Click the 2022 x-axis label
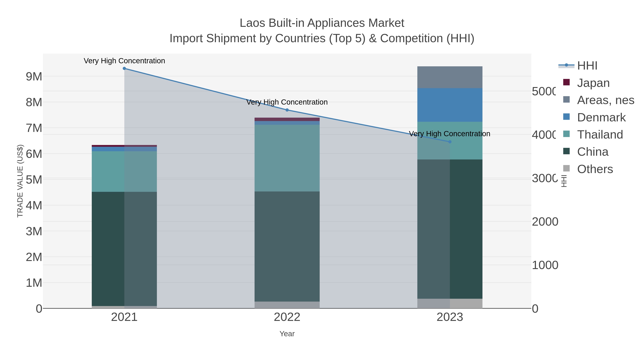 287,317
